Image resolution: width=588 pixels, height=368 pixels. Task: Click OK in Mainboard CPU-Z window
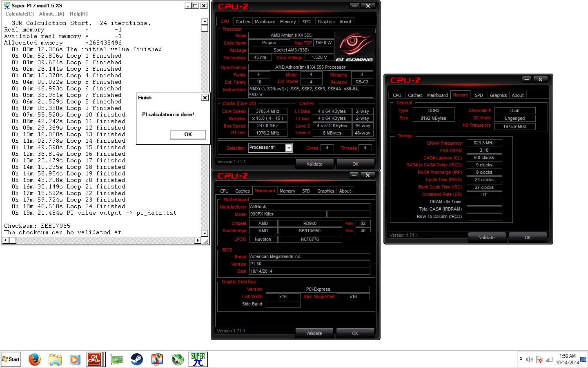[355, 333]
